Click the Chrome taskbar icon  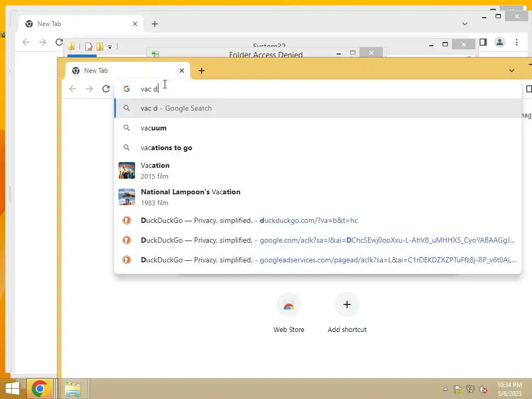pos(39,389)
